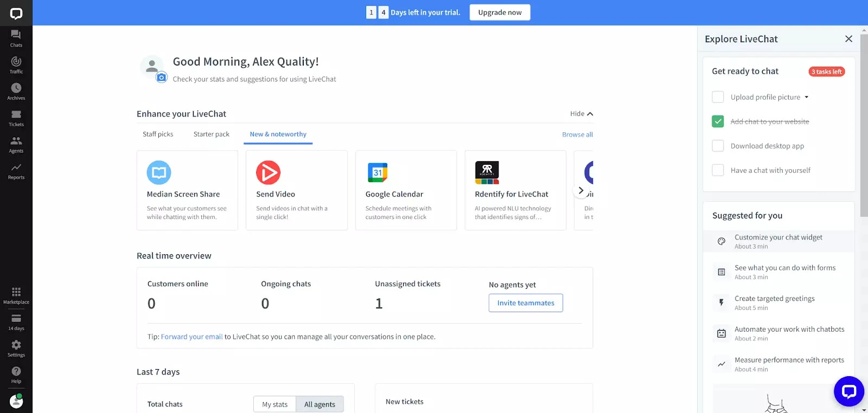
Task: Open Customize your chat widget suggestion
Action: click(778, 241)
